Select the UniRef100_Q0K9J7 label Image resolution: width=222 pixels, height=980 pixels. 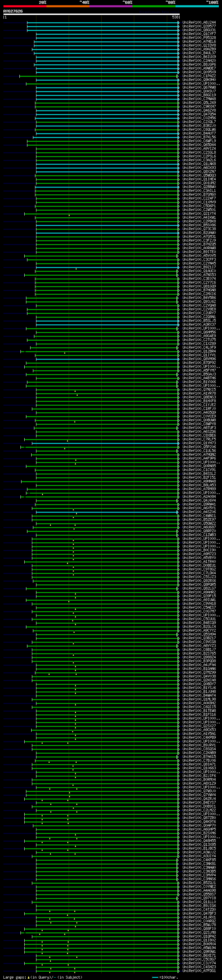(199, 91)
